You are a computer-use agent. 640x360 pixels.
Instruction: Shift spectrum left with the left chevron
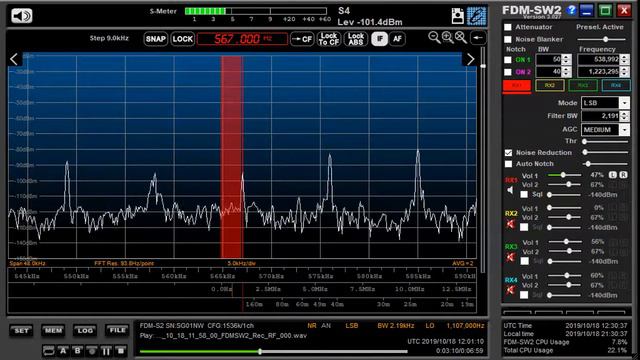[x=14, y=59]
